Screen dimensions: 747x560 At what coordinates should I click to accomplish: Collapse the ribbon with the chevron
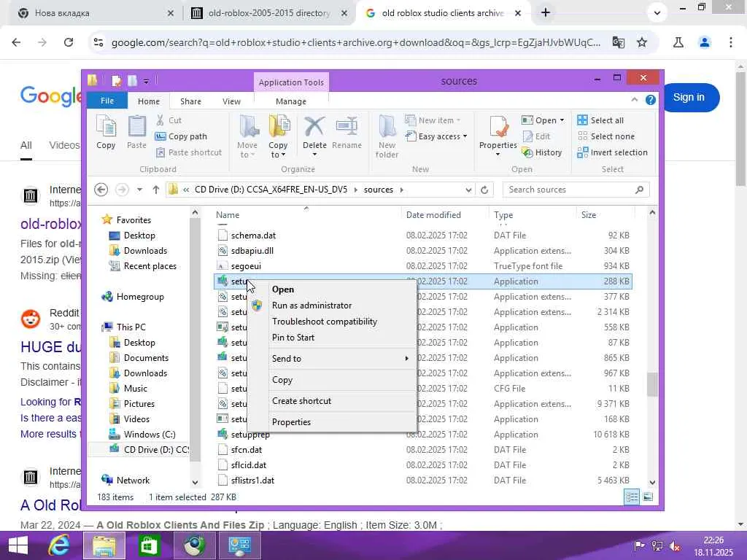click(x=635, y=99)
